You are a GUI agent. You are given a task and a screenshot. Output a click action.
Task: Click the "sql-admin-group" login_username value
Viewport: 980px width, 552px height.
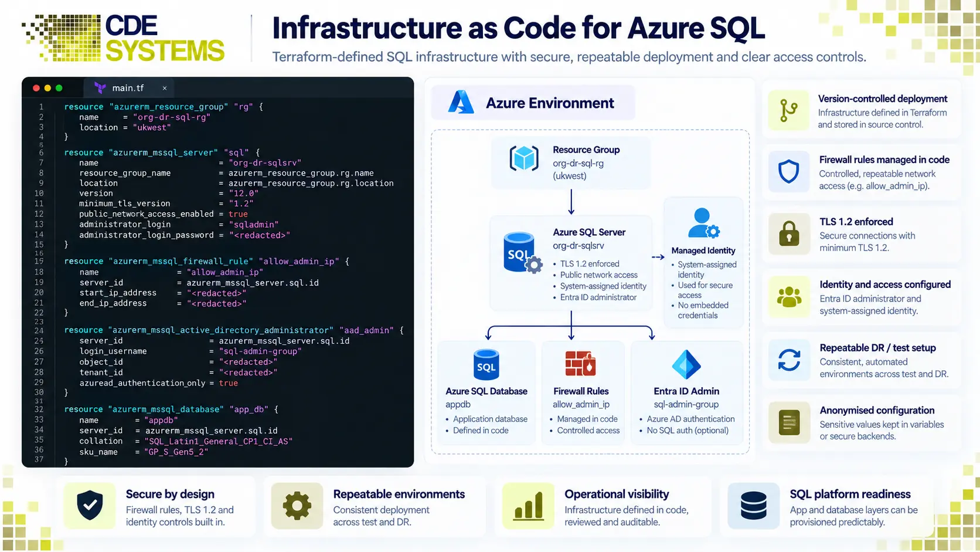pyautogui.click(x=260, y=351)
